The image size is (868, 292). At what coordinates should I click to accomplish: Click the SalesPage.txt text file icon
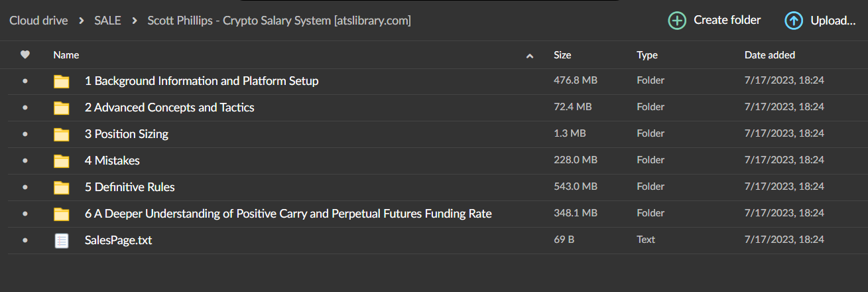pos(62,241)
